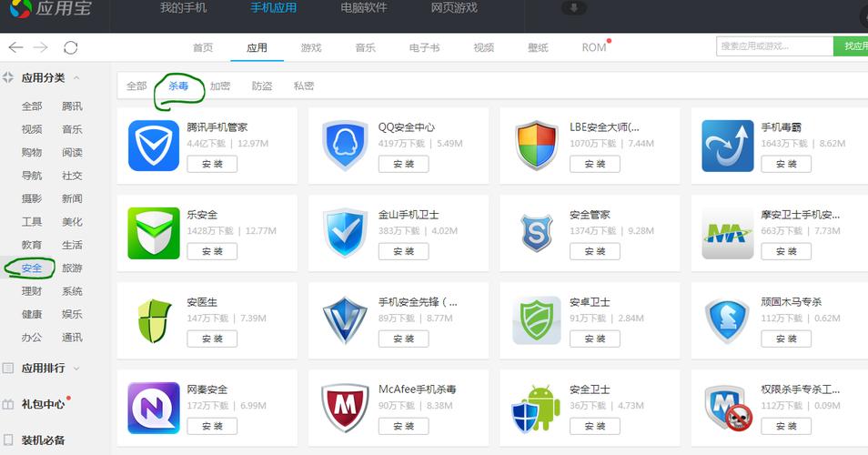Choose the 通讯 category in sidebar
868x455 pixels.
click(x=72, y=337)
